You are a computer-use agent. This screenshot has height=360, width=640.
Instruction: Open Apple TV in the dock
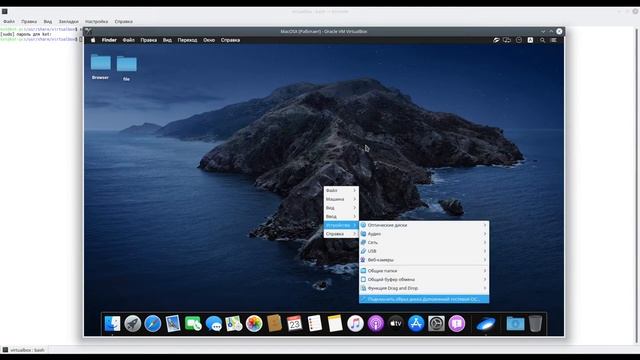(x=396, y=324)
